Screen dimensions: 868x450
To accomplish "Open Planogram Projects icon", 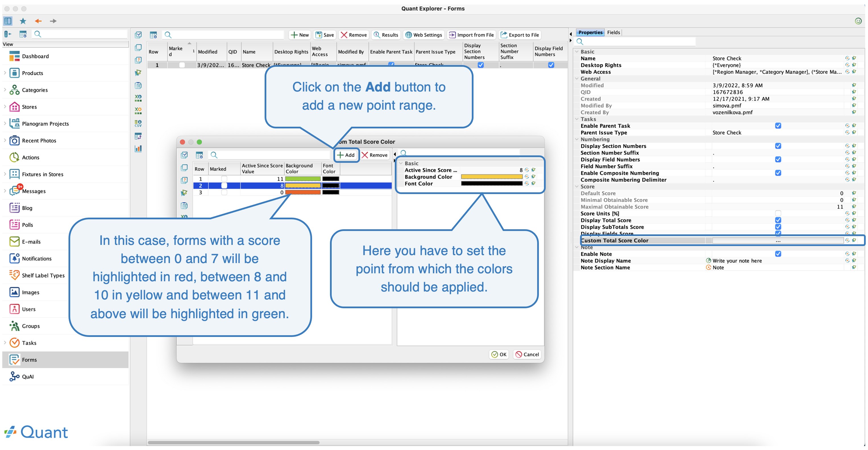I will coord(14,124).
